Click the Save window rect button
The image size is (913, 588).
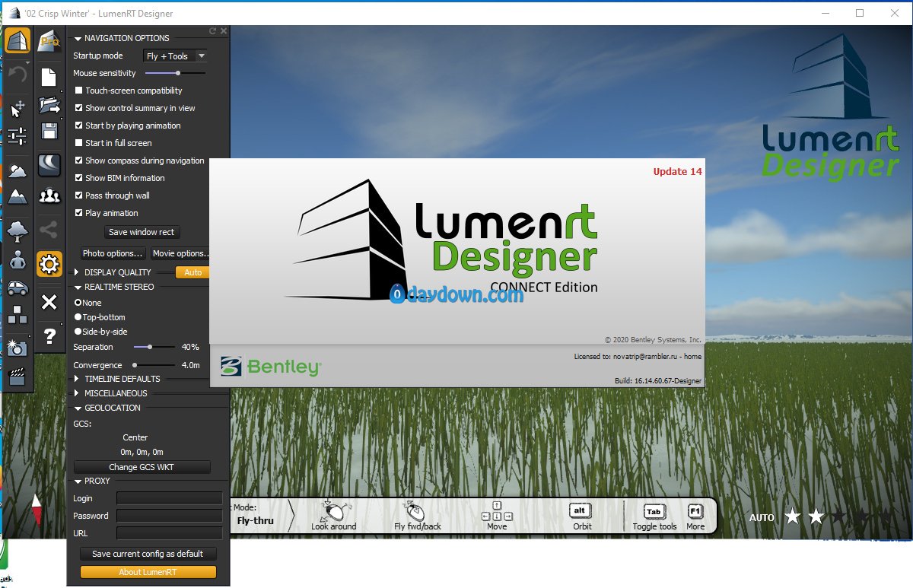pyautogui.click(x=142, y=232)
